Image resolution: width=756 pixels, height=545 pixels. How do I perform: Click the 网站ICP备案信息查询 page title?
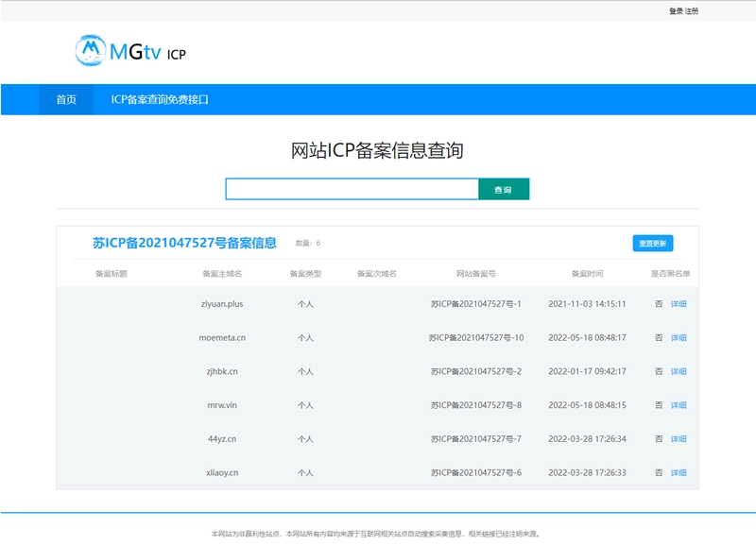378,147
